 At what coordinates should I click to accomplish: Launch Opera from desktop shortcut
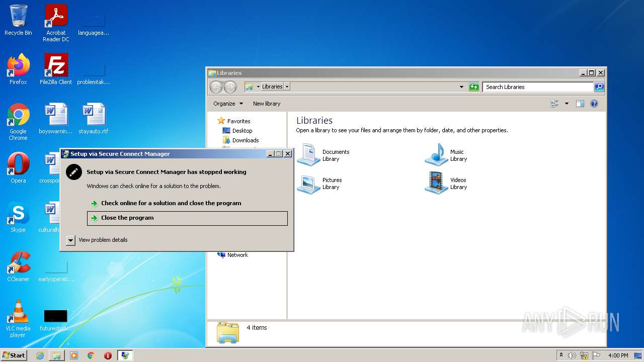(x=18, y=168)
